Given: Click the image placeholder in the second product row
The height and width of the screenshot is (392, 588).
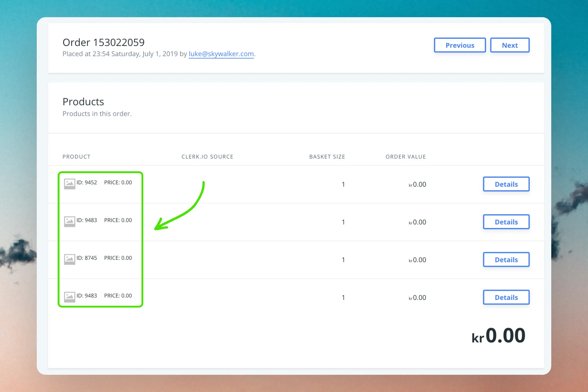Looking at the screenshot, I should coord(70,221).
